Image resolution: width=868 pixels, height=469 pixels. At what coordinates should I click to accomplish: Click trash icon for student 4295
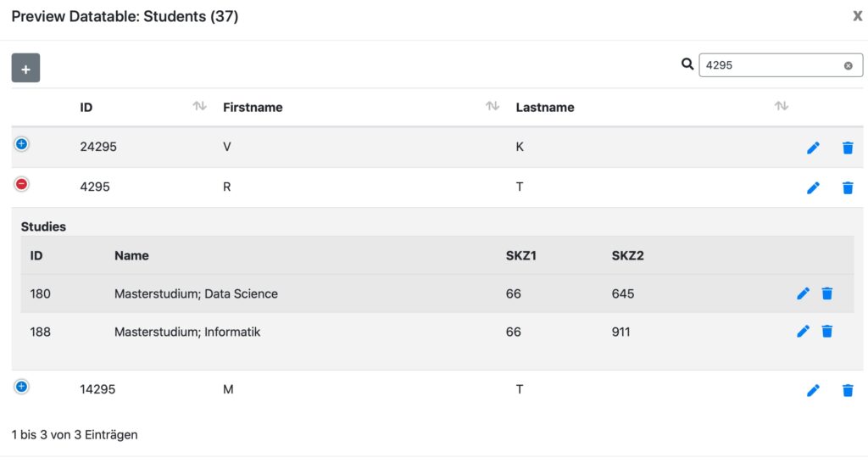coord(848,187)
